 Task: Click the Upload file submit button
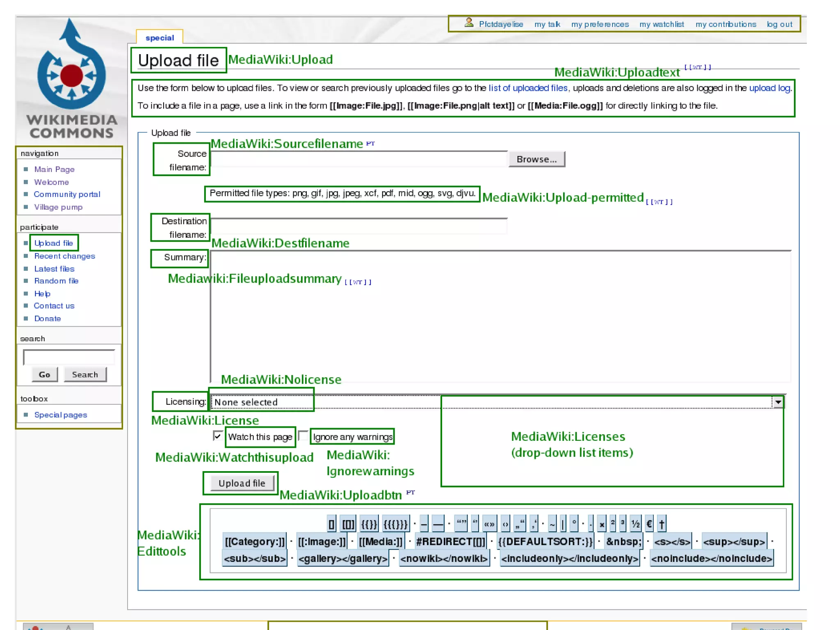242,483
